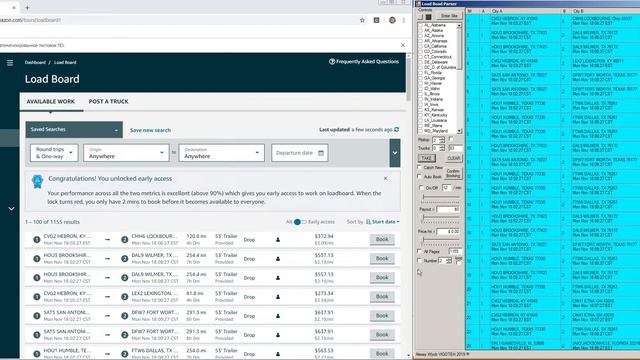The height and width of the screenshot is (360, 640).
Task: Click the All Pages number field
Action: [455, 251]
